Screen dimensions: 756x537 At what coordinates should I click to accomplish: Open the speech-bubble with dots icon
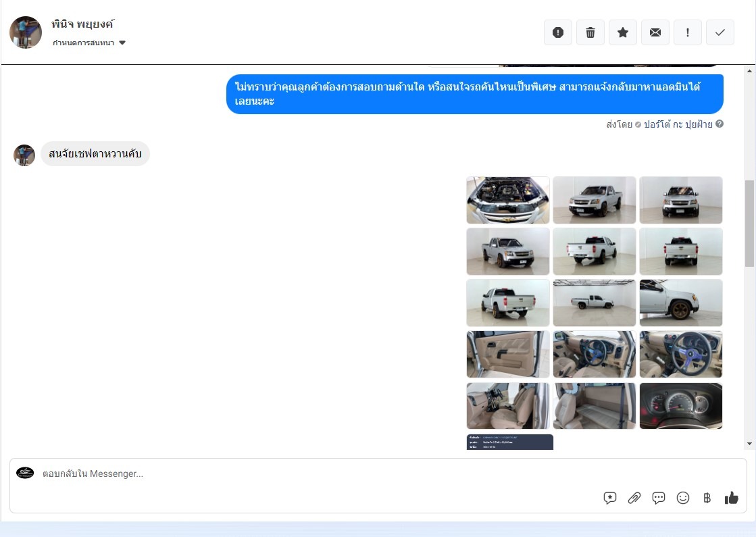tap(659, 498)
